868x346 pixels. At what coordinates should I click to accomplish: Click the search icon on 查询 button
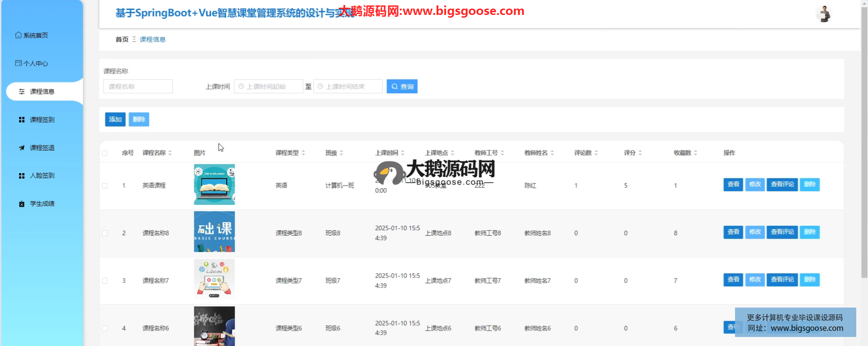pos(394,86)
